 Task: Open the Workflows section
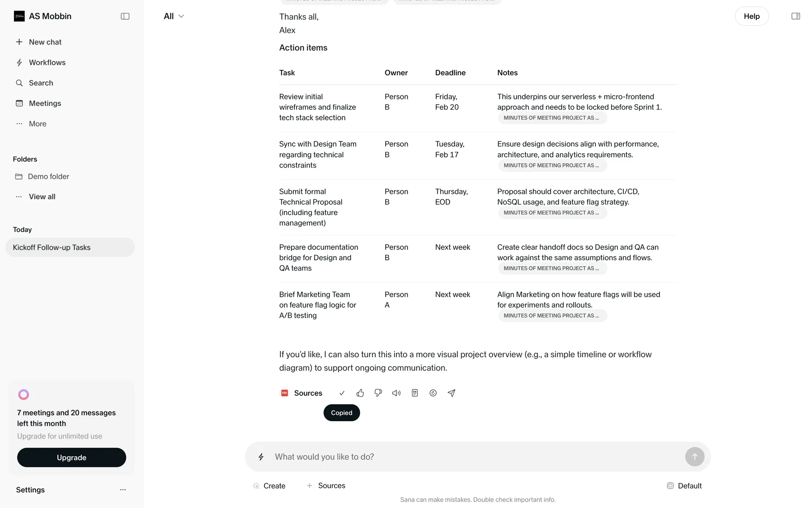[47, 63]
